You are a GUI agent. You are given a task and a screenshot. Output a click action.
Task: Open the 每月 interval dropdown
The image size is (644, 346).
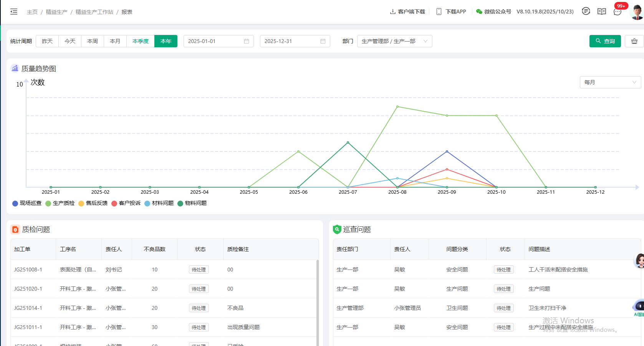pos(610,82)
